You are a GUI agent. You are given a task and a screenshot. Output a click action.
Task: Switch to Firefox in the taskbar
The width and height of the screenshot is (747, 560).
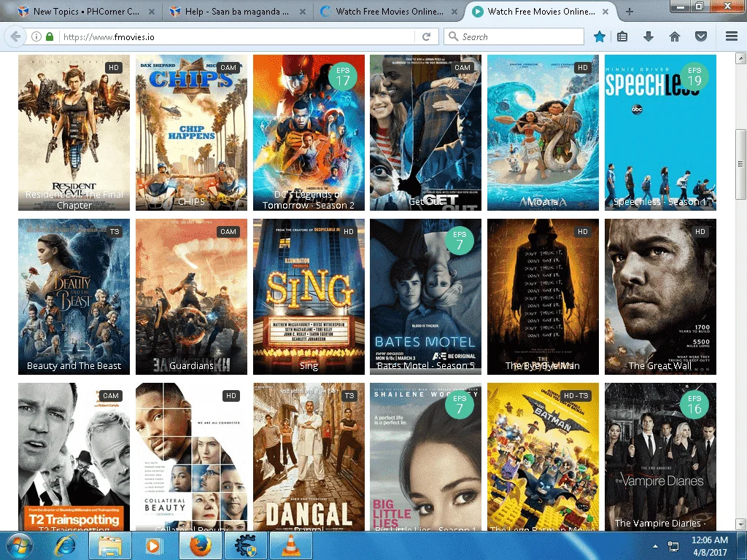point(200,545)
